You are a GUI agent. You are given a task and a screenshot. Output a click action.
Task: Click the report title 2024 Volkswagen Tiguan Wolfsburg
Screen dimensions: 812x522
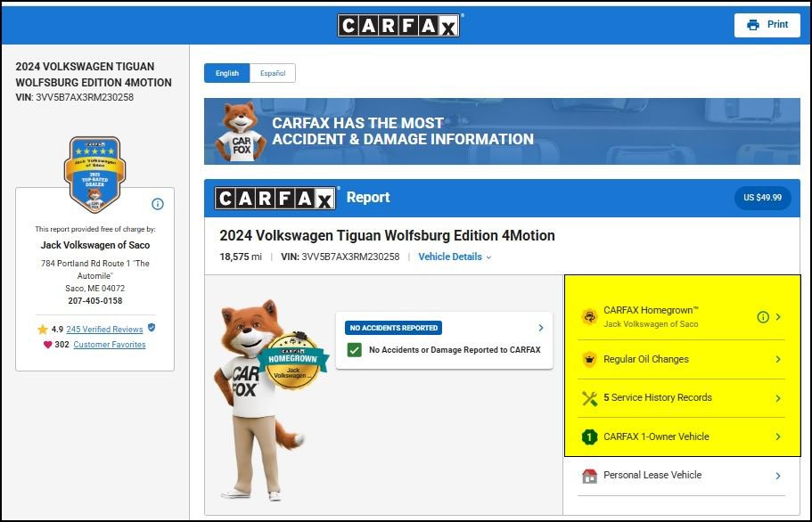[x=387, y=236]
